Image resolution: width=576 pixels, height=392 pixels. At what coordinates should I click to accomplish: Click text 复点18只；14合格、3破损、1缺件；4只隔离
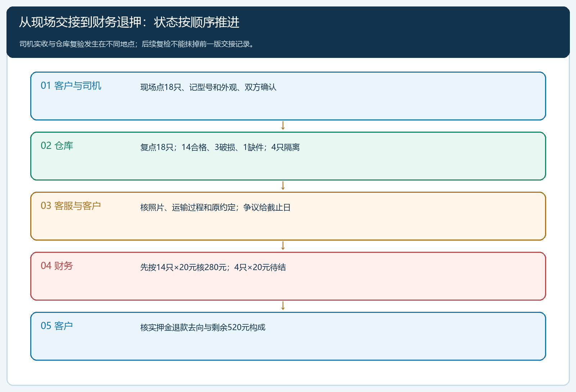point(220,147)
